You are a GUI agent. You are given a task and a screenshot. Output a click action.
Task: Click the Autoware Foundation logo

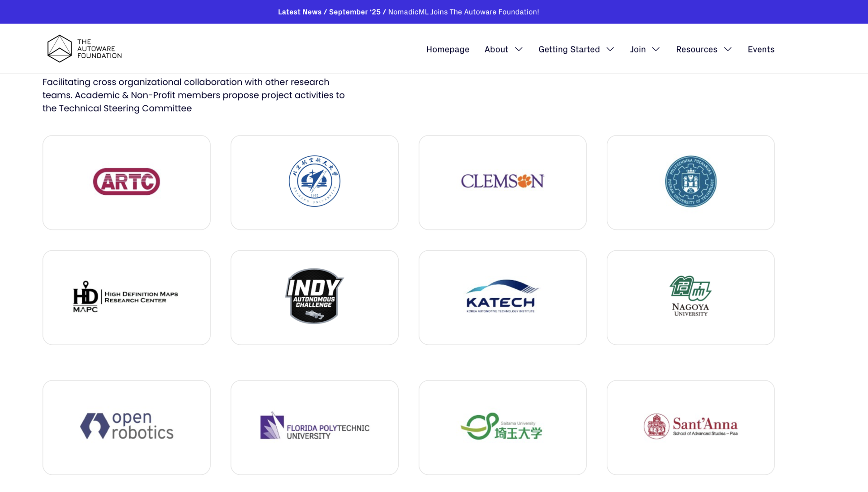(x=85, y=49)
